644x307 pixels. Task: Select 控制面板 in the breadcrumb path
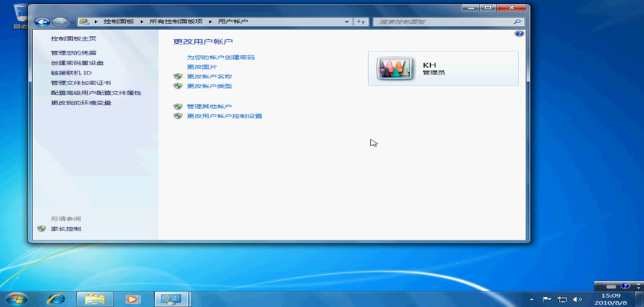[x=123, y=21]
